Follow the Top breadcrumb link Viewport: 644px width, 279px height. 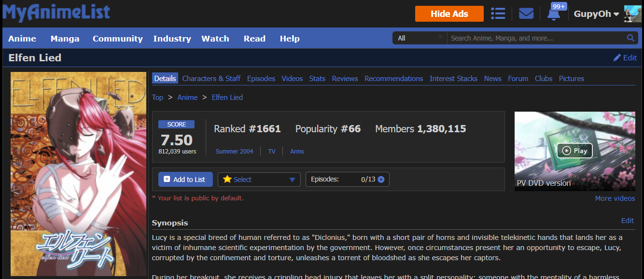coord(157,97)
